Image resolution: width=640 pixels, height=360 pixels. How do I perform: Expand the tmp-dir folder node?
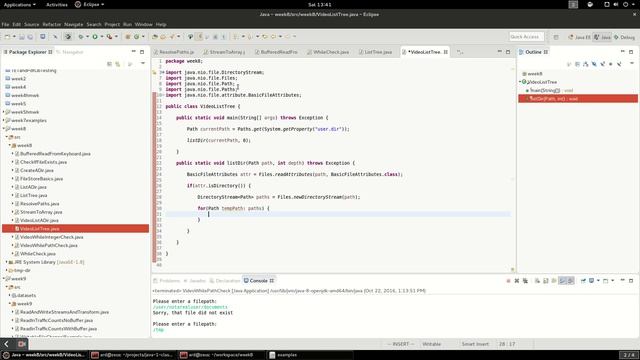click(x=7, y=270)
